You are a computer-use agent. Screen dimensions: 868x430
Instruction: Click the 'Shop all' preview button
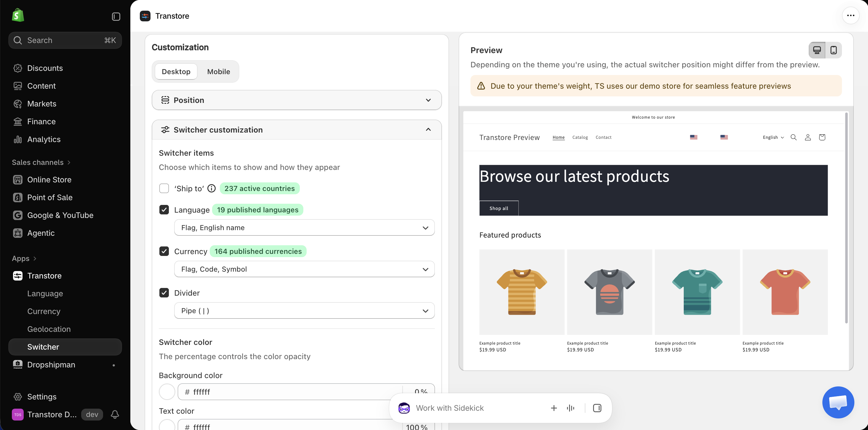(x=499, y=208)
